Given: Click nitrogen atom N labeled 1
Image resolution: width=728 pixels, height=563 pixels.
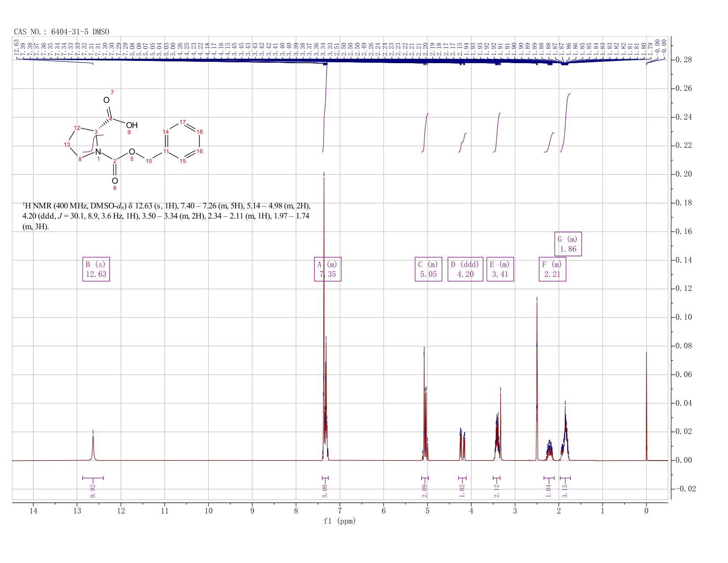Looking at the screenshot, I should point(98,152).
